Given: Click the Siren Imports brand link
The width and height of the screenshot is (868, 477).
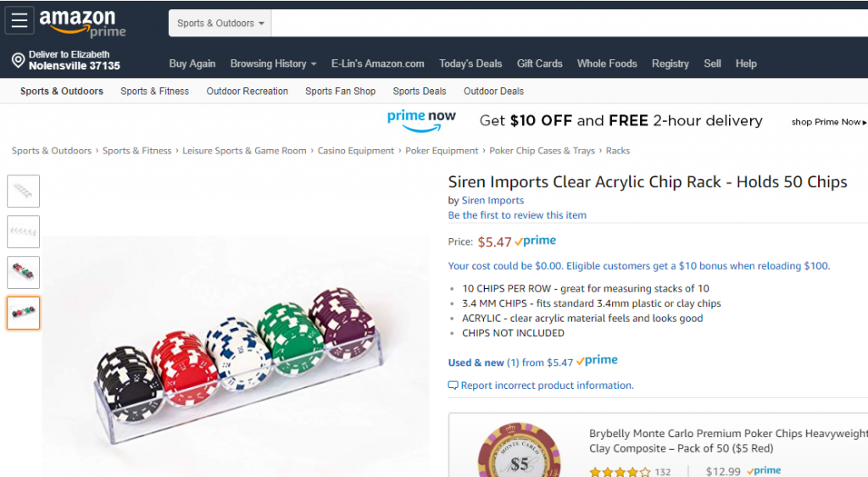Looking at the screenshot, I should pyautogui.click(x=492, y=200).
